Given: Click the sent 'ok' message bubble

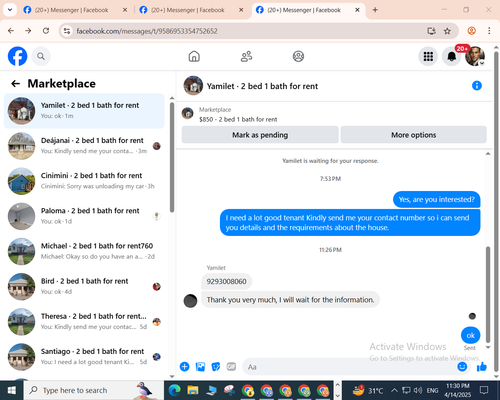Looking at the screenshot, I should click(x=470, y=335).
